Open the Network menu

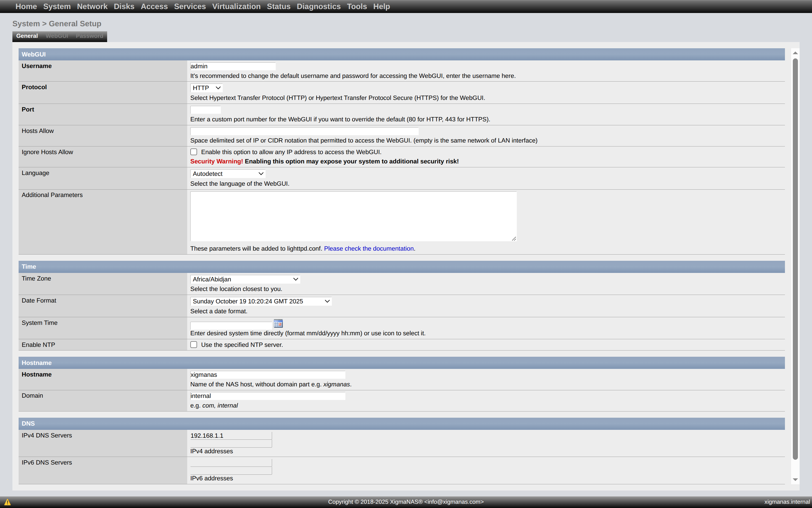[92, 6]
